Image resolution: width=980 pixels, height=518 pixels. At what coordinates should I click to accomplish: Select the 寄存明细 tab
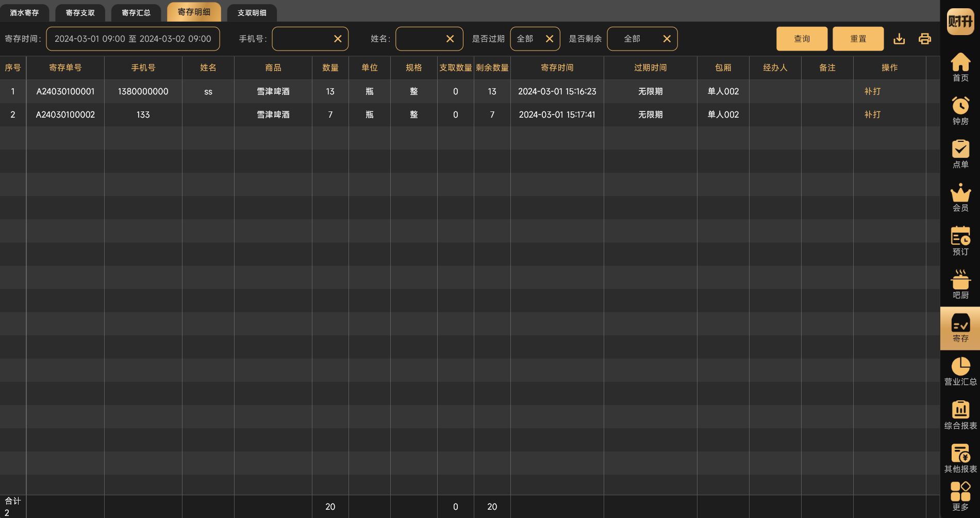(x=194, y=12)
